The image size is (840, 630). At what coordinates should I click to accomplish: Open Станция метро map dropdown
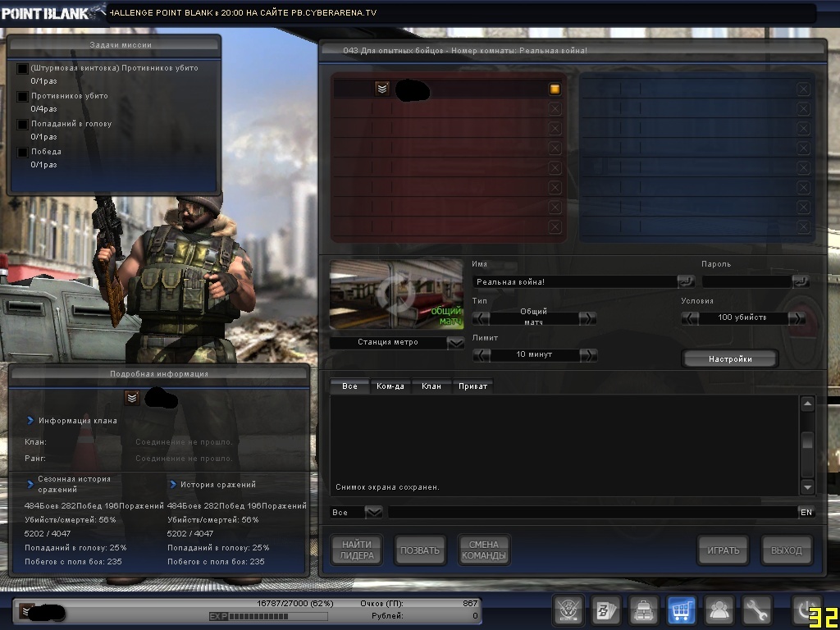click(455, 343)
